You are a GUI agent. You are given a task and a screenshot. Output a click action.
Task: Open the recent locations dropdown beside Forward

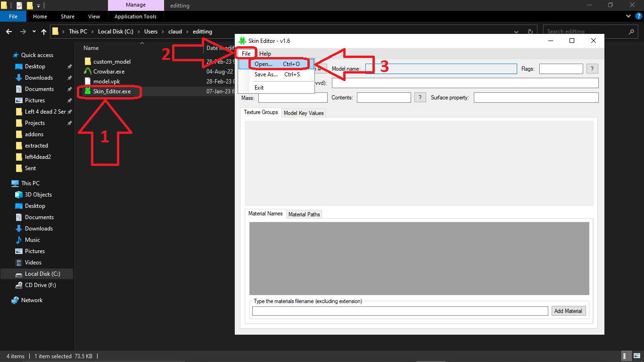point(34,32)
